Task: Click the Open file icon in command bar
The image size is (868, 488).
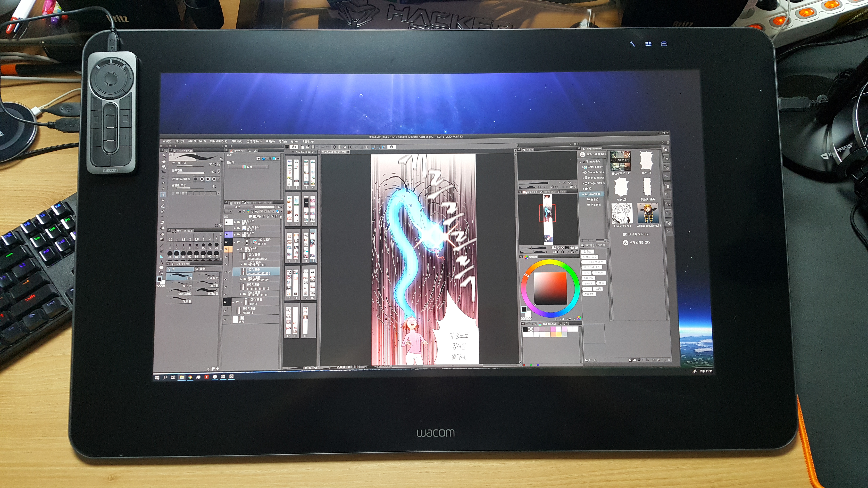Action: [x=307, y=147]
